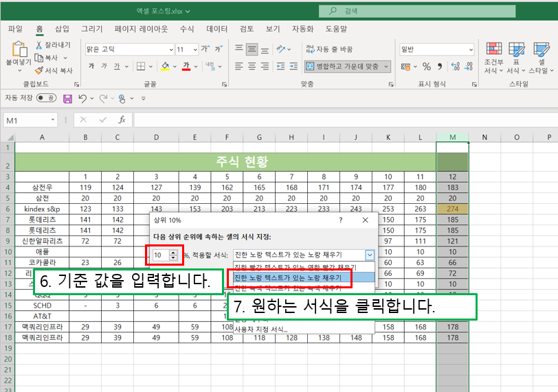Increase font size with the larger 가 icon
This screenshot has width=558, height=392.
tap(205, 49)
